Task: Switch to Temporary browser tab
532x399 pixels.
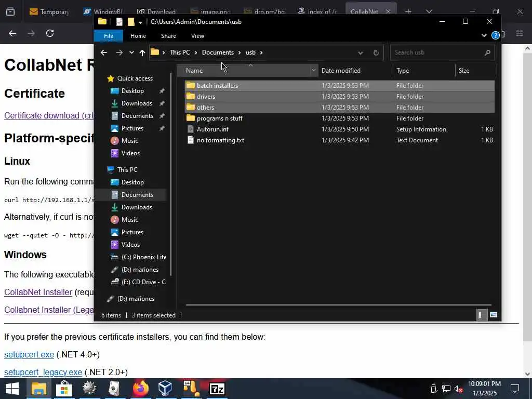Action: pos(49,12)
